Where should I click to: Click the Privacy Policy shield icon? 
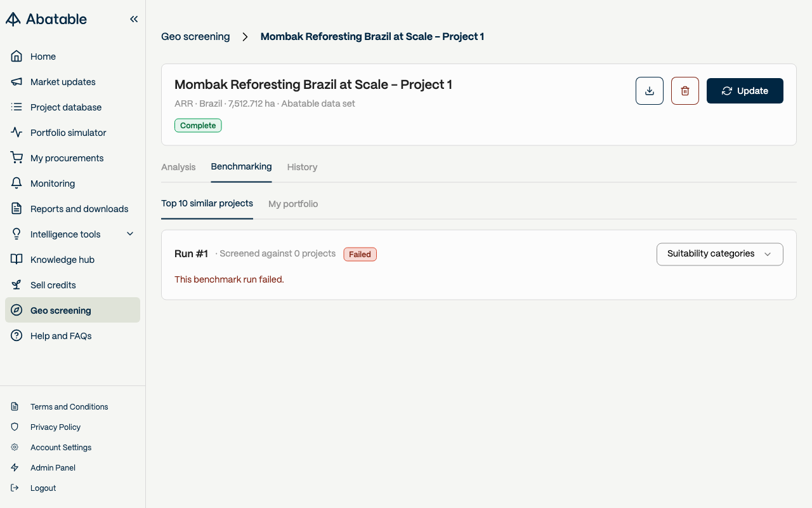(x=15, y=427)
